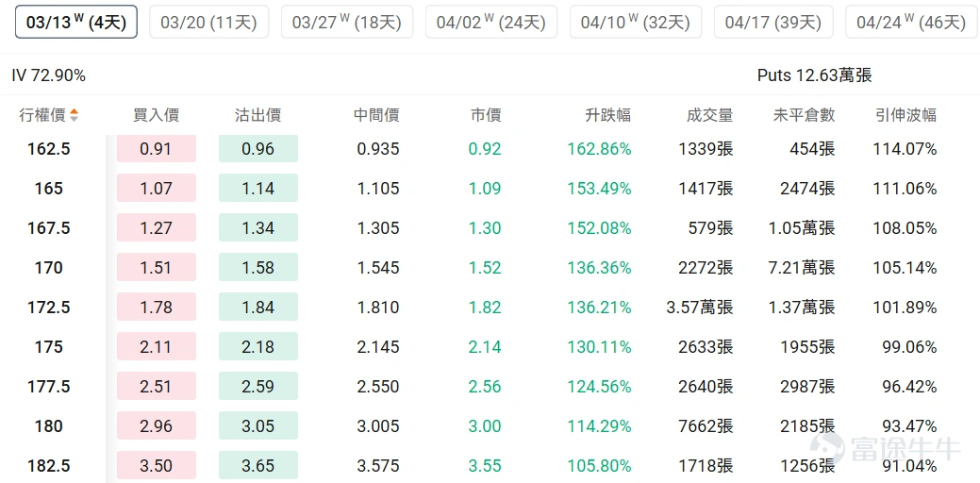Click the 引伸波幅 column header
Screen dimensions: 980x483
click(906, 115)
